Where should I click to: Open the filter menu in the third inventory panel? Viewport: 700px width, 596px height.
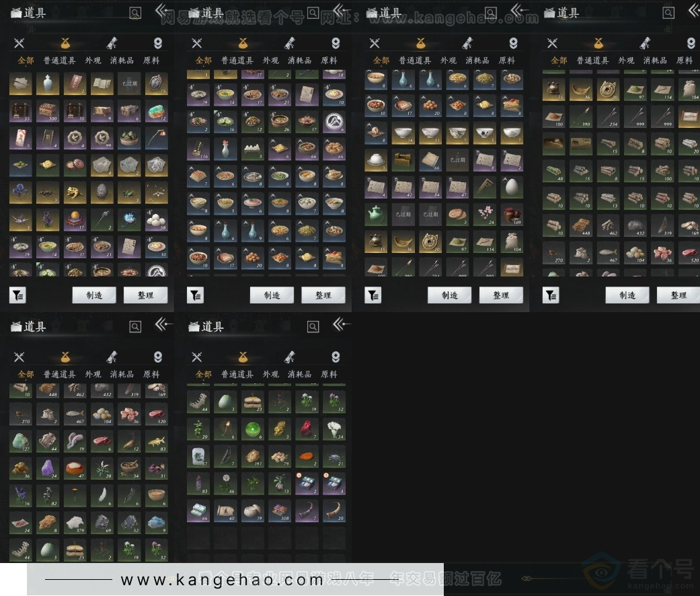pyautogui.click(x=373, y=295)
